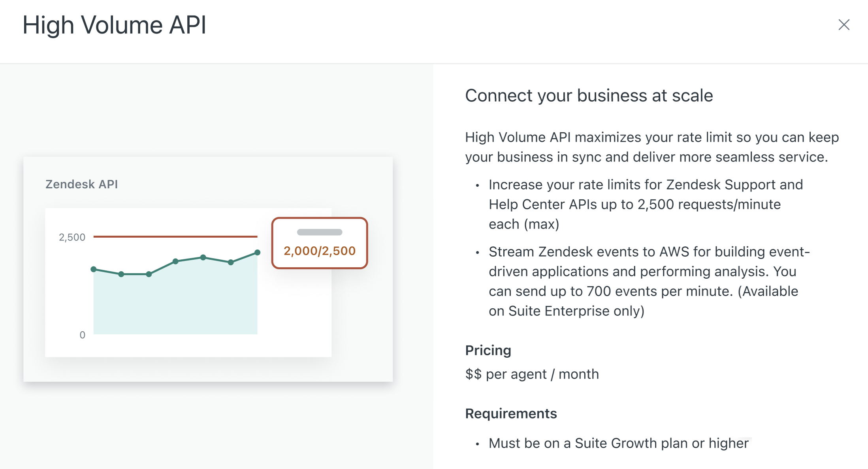Click the Pricing section heading
This screenshot has width=868, height=469.
pyautogui.click(x=488, y=350)
